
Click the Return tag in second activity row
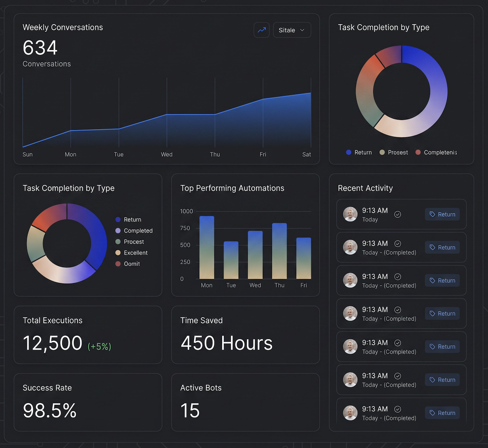(442, 247)
